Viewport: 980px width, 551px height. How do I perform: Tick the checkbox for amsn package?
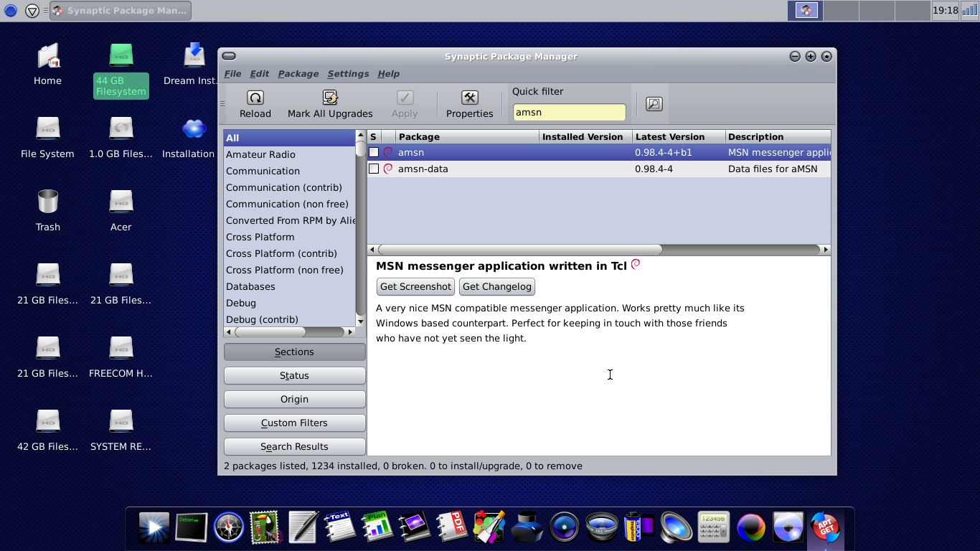pyautogui.click(x=374, y=152)
